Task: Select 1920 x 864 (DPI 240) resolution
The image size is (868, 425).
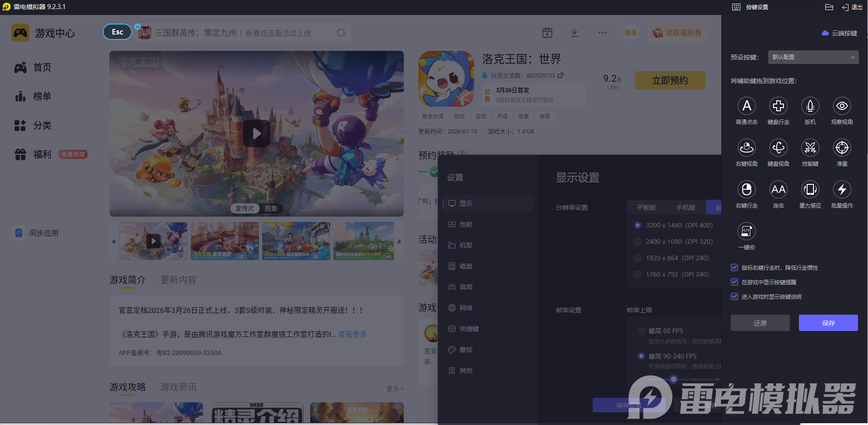Action: 638,258
